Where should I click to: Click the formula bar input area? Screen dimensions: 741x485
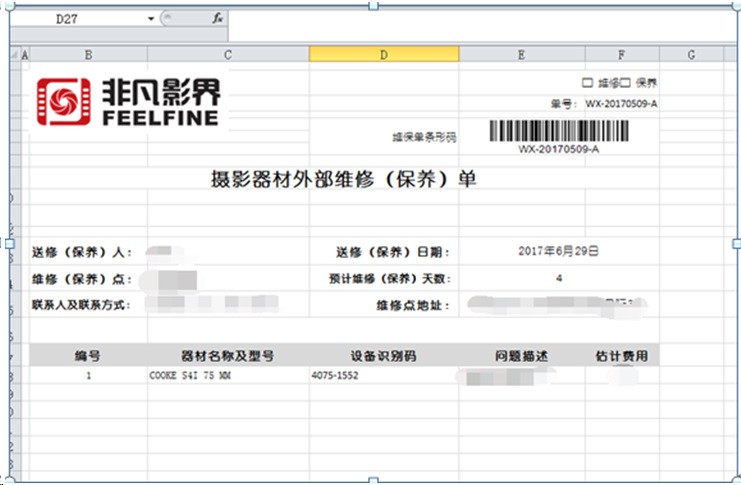coord(450,19)
